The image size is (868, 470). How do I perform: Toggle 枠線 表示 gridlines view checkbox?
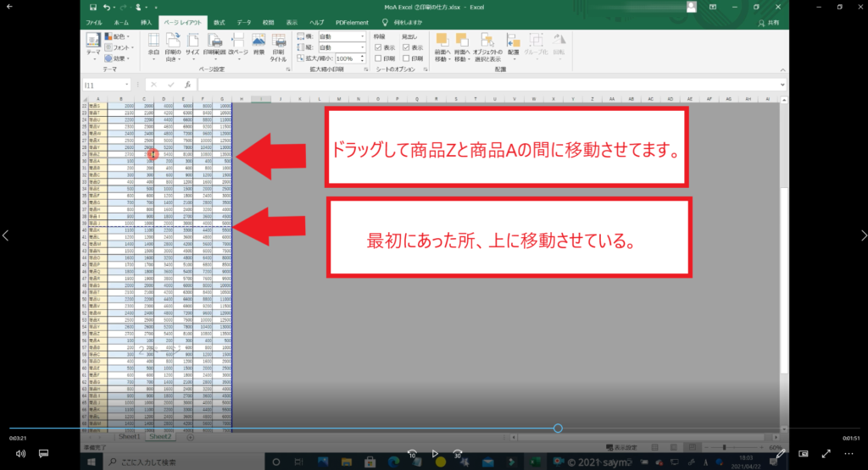[378, 47]
